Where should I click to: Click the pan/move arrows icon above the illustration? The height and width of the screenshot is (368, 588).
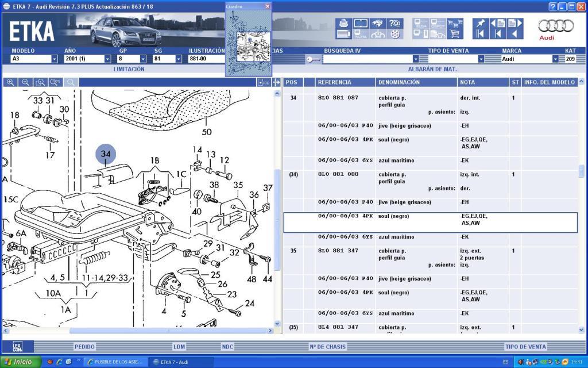[276, 82]
